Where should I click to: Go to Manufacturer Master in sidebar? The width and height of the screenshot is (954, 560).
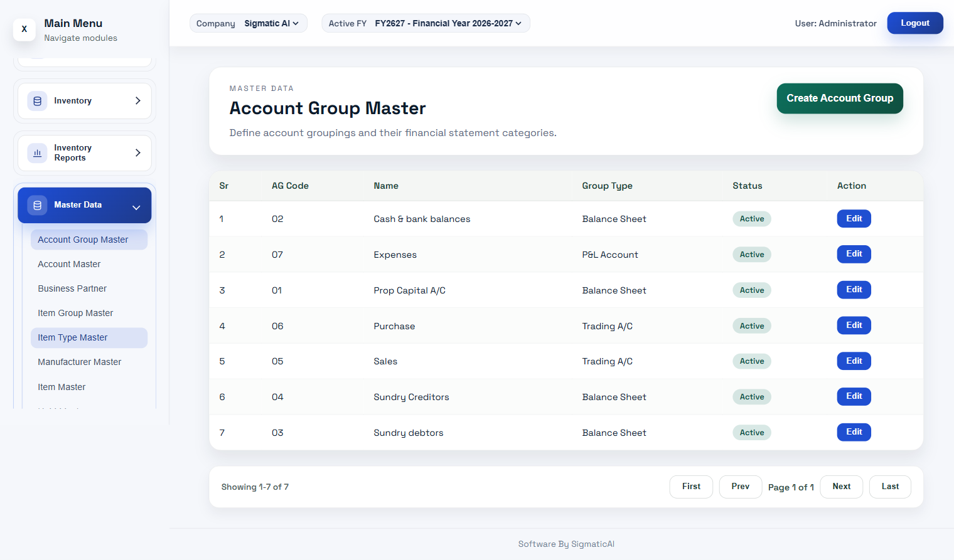pos(89,362)
